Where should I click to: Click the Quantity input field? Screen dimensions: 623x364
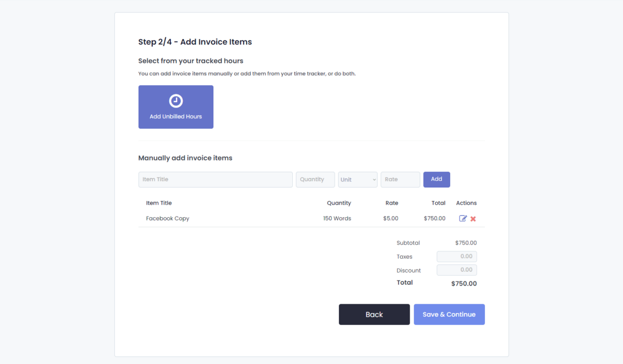click(315, 179)
